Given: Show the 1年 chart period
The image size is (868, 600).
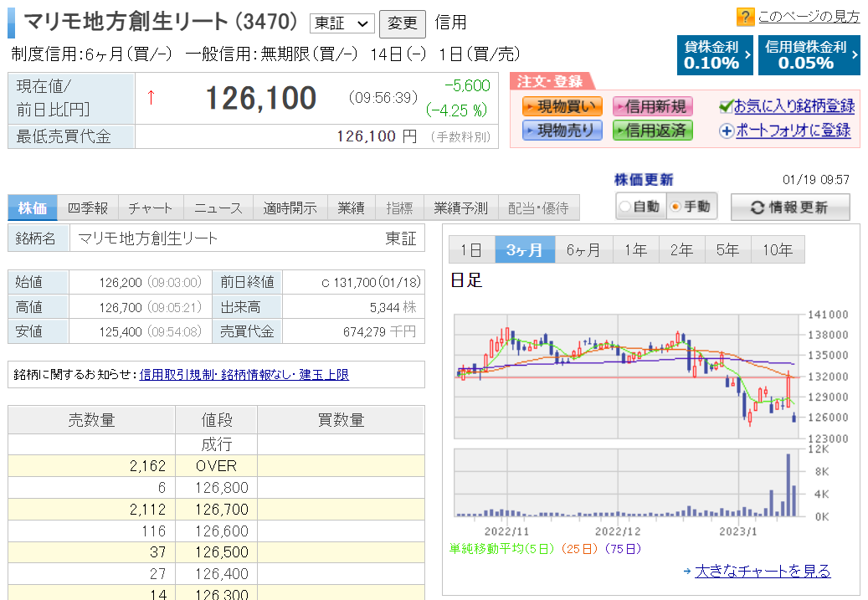Looking at the screenshot, I should (635, 249).
